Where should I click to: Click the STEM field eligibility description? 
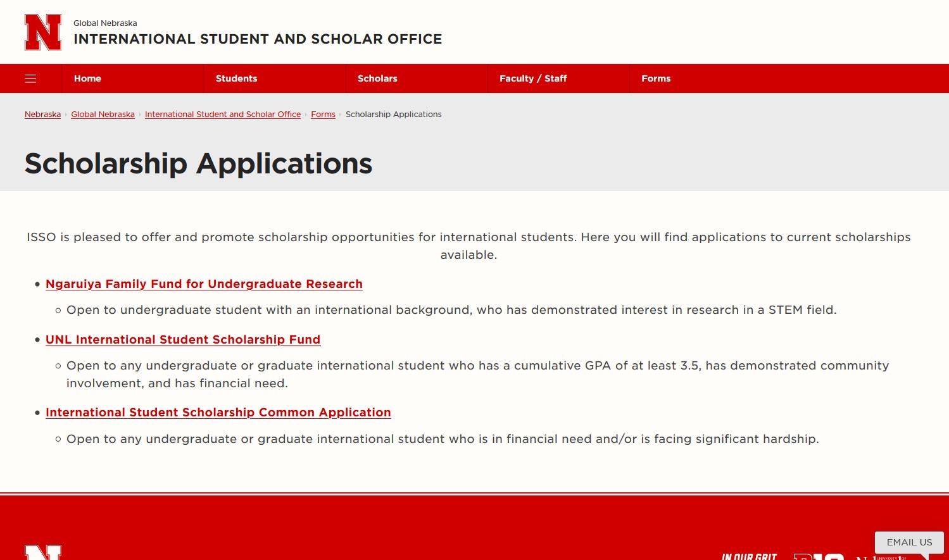point(451,310)
